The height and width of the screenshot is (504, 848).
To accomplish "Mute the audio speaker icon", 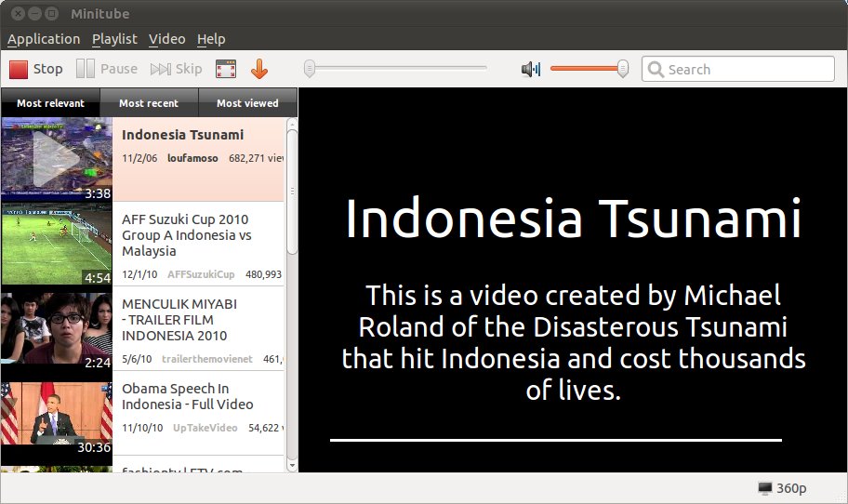I will [531, 69].
